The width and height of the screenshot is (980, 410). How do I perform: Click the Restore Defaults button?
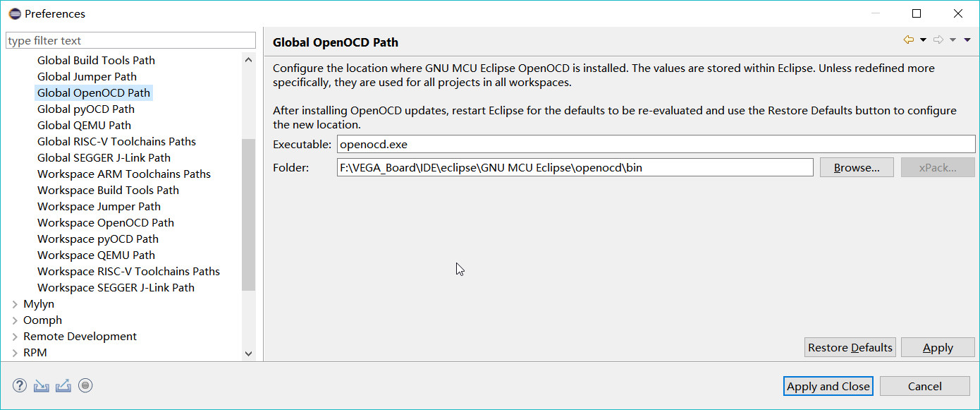click(850, 347)
